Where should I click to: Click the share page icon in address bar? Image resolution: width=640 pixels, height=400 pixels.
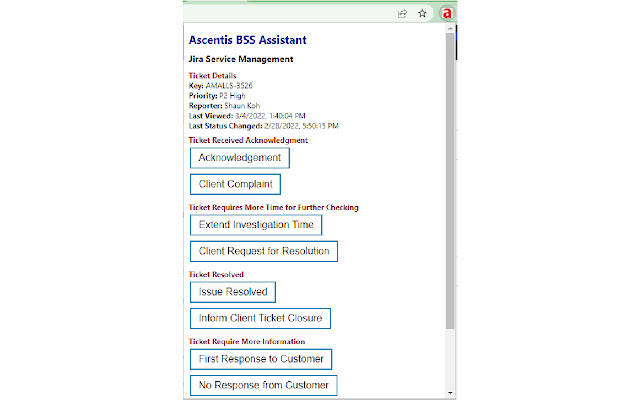[x=402, y=14]
